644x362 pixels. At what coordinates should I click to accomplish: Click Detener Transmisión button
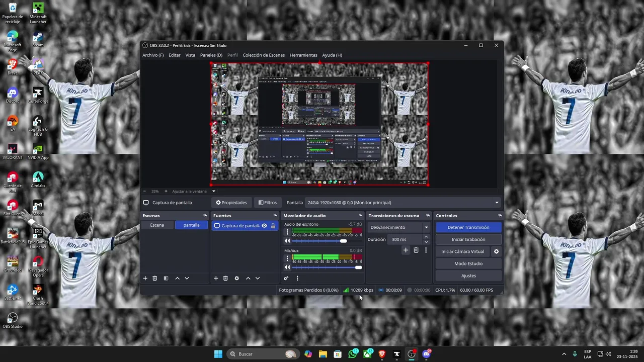point(468,227)
